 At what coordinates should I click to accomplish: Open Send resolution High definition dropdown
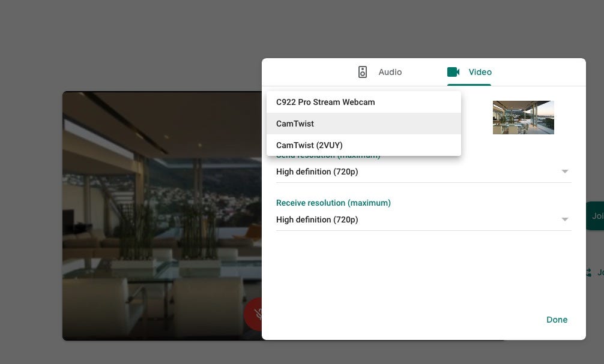(x=423, y=172)
